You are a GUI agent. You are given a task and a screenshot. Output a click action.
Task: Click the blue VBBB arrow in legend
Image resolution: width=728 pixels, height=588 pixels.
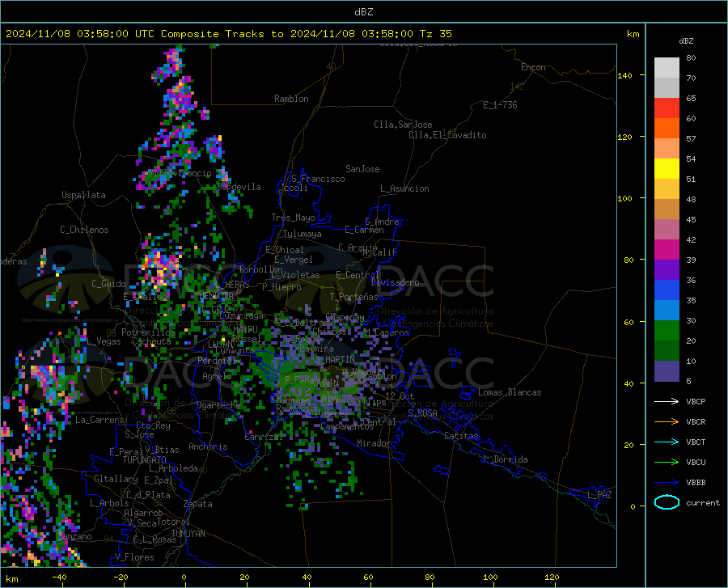coord(667,483)
